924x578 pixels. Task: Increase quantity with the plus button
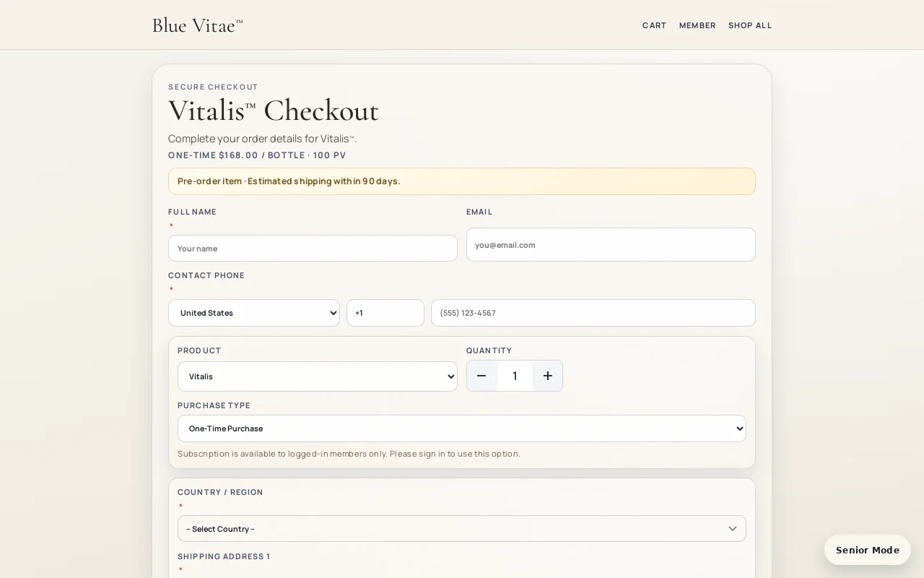pyautogui.click(x=548, y=376)
